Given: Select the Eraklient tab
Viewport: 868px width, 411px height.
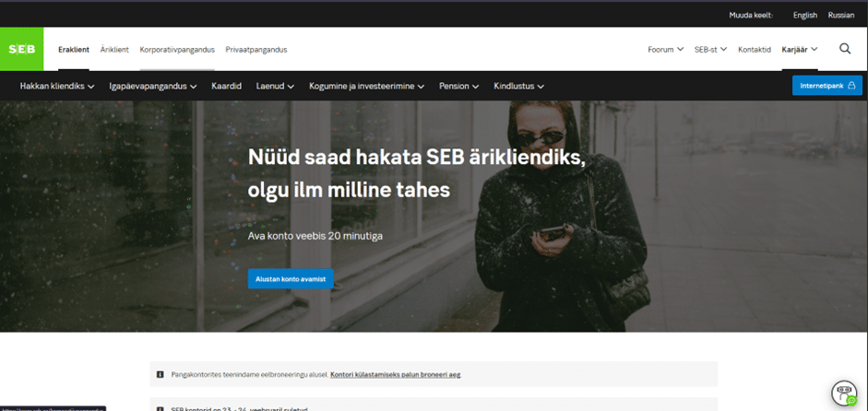Looking at the screenshot, I should point(74,49).
